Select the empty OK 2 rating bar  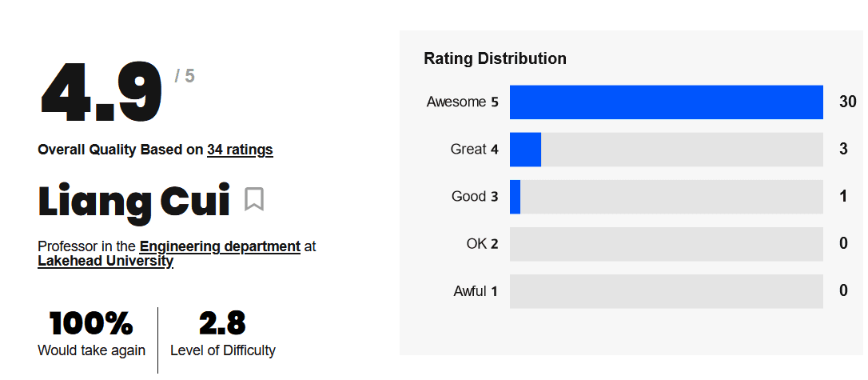(666, 244)
